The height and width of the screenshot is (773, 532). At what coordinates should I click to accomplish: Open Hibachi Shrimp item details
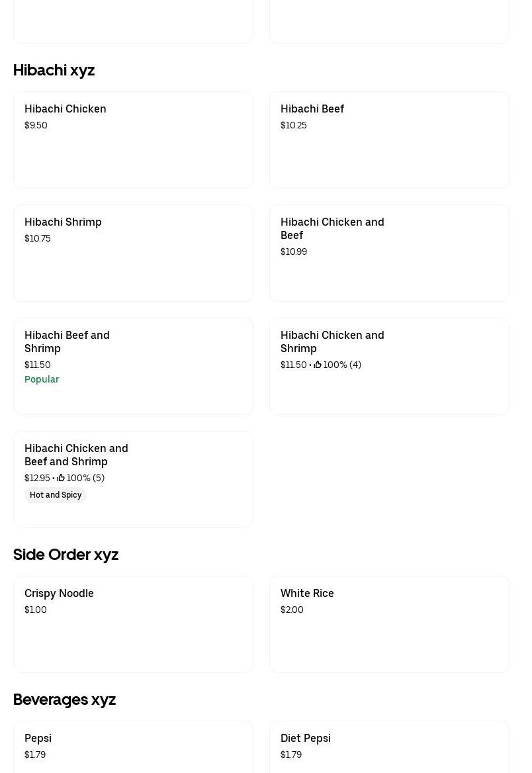[133, 253]
